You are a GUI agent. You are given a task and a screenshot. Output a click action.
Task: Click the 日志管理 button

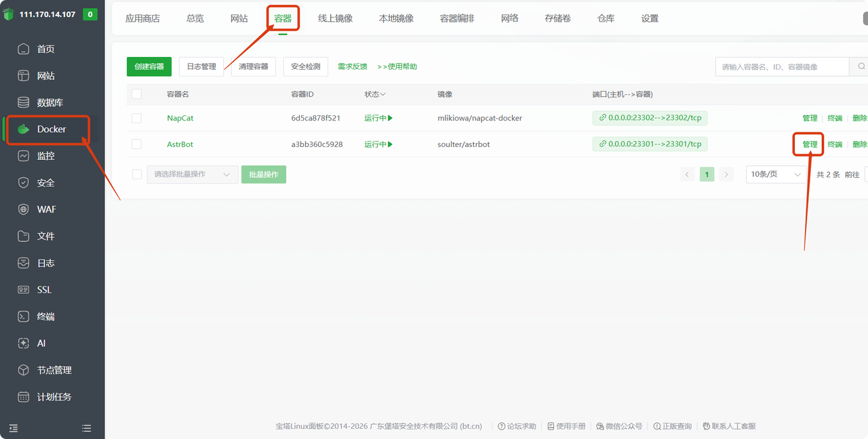coord(201,66)
